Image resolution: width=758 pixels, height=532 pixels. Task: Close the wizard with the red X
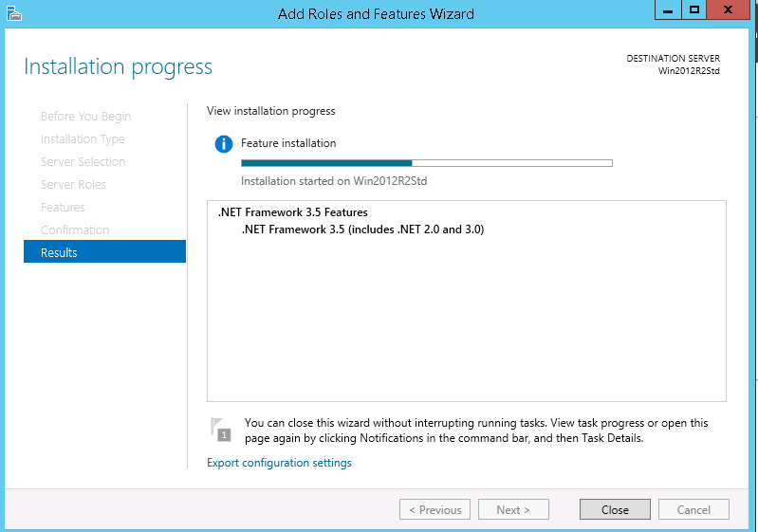tap(728, 10)
